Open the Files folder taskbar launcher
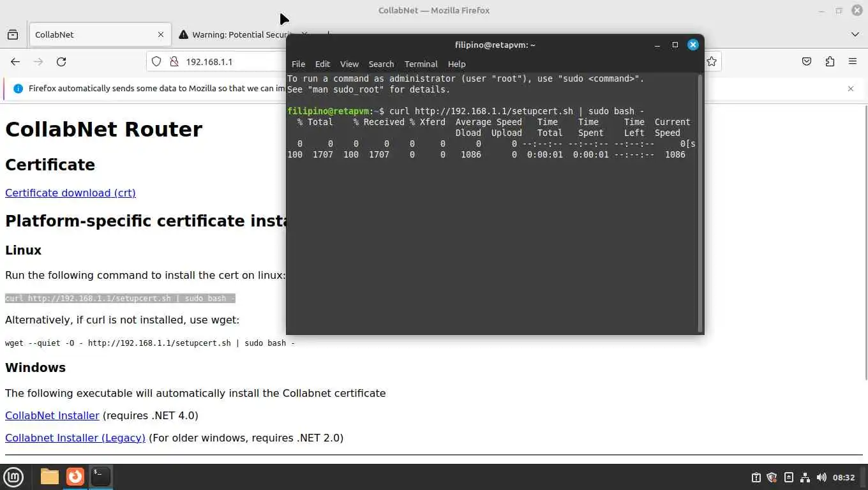This screenshot has width=868, height=490. pyautogui.click(x=49, y=477)
